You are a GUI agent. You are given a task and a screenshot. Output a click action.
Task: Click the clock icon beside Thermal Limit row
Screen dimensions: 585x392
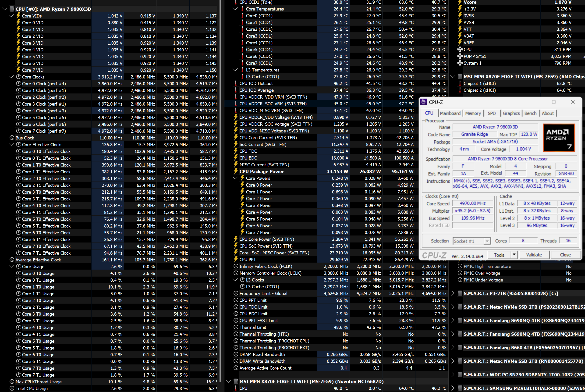(x=236, y=327)
